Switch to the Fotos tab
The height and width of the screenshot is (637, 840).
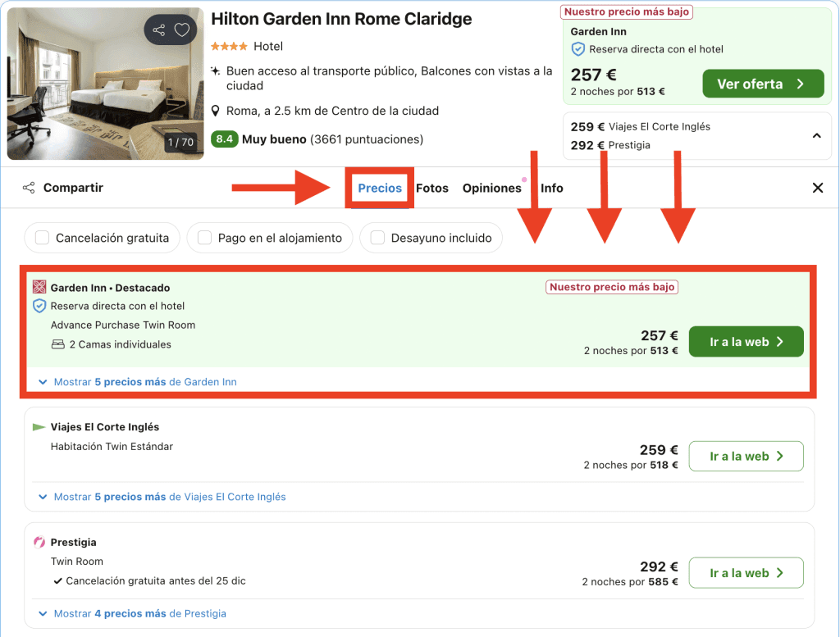[x=432, y=188]
